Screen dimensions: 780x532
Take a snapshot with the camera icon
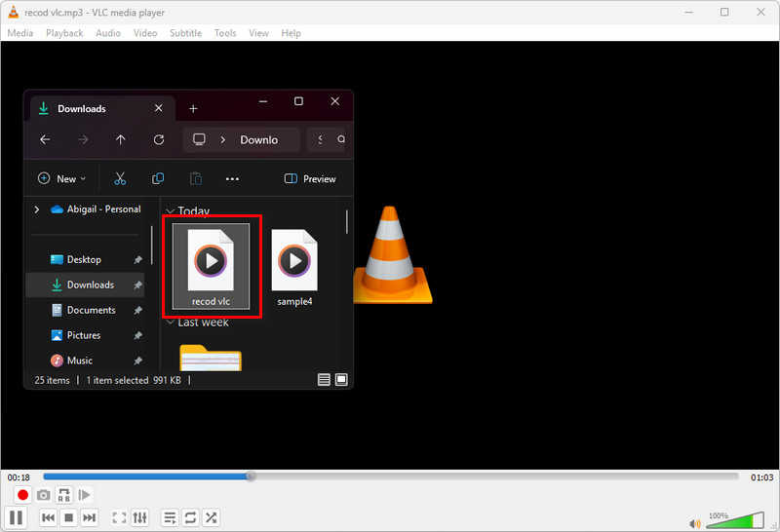[43, 495]
